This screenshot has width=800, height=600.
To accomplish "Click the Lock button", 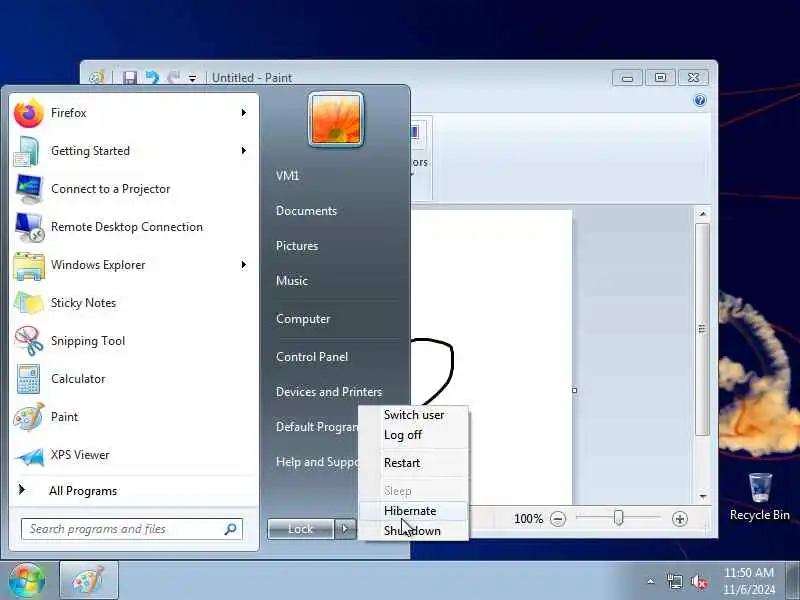I will click(x=301, y=529).
